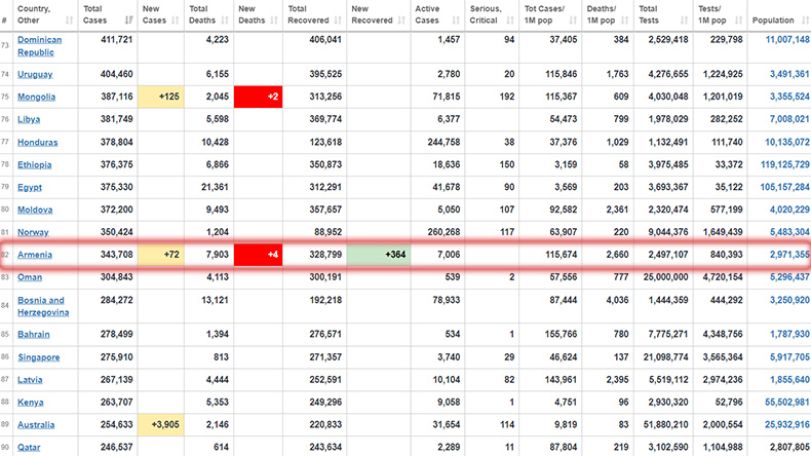The height and width of the screenshot is (456, 811).
Task: Sort by New Deaths column
Action: (258, 15)
